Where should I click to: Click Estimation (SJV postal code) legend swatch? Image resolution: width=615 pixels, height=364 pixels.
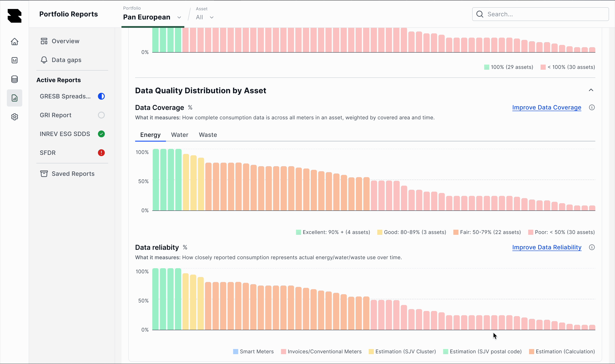click(x=445, y=352)
